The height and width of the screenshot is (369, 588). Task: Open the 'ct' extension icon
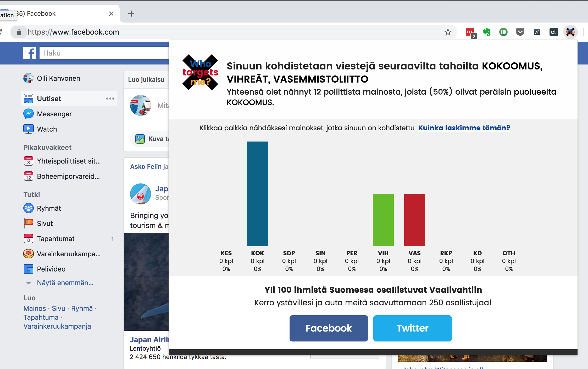[553, 32]
